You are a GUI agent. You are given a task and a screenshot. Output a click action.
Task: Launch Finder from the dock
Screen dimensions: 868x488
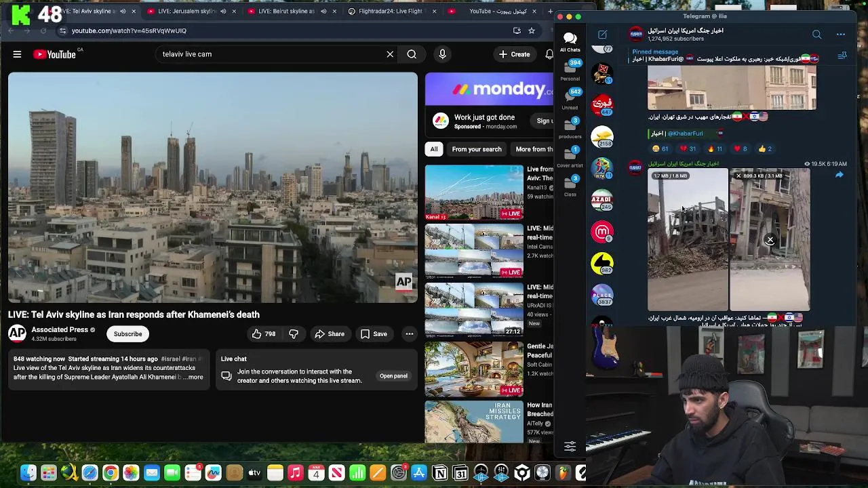pyautogui.click(x=28, y=473)
